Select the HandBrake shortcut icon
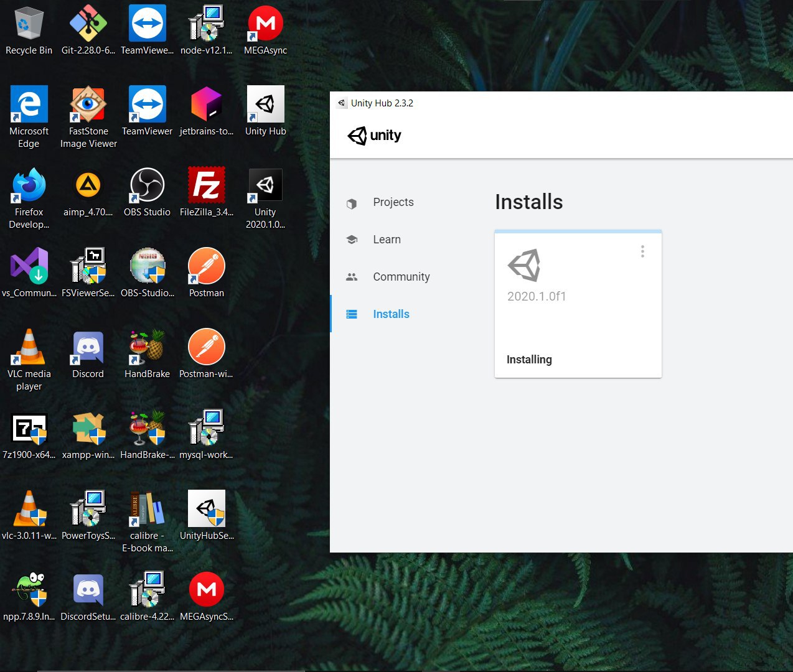The height and width of the screenshot is (672, 793). click(x=148, y=353)
